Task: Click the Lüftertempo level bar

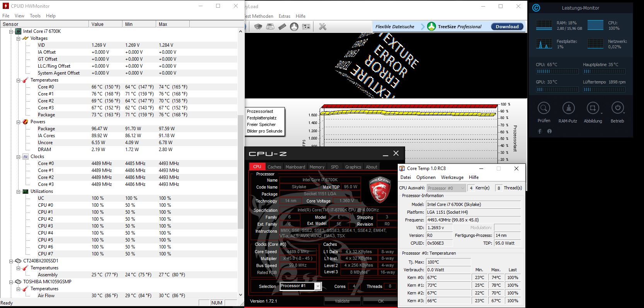Action: (x=604, y=89)
